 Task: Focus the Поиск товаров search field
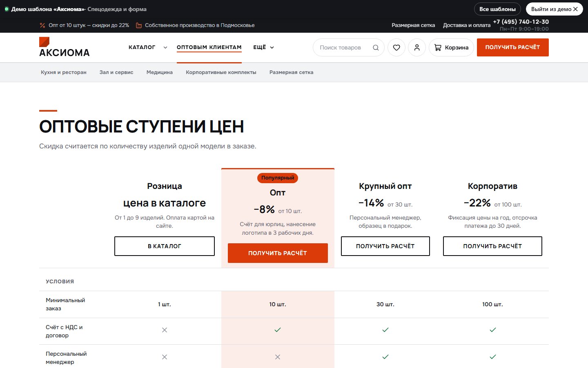click(349, 47)
